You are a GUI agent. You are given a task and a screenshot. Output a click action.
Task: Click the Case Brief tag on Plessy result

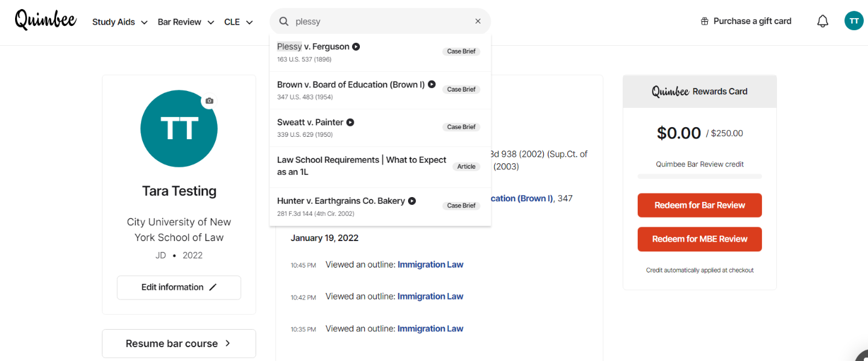[461, 51]
